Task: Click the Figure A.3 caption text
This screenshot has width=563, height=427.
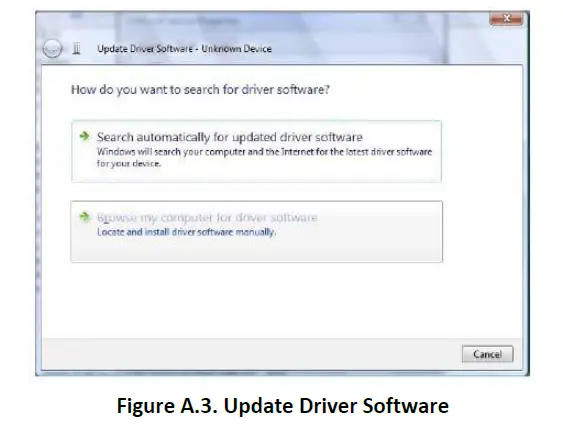Action: pos(283,406)
